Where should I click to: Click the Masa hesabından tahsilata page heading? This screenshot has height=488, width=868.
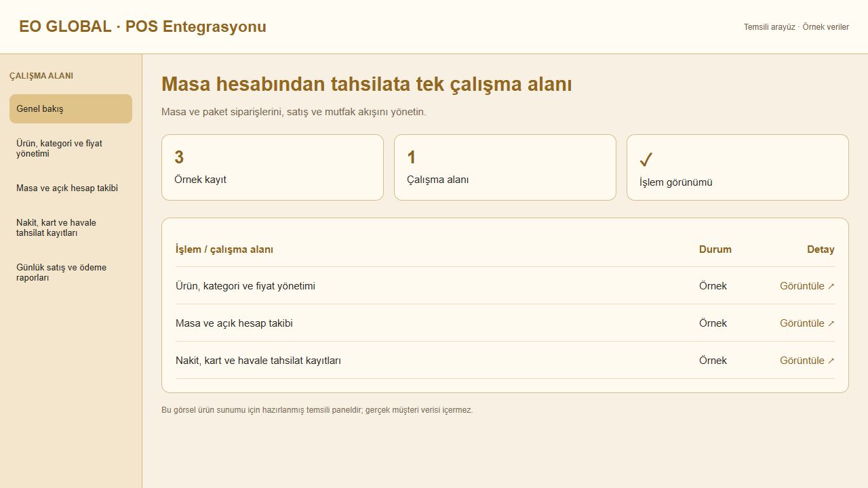[367, 85]
